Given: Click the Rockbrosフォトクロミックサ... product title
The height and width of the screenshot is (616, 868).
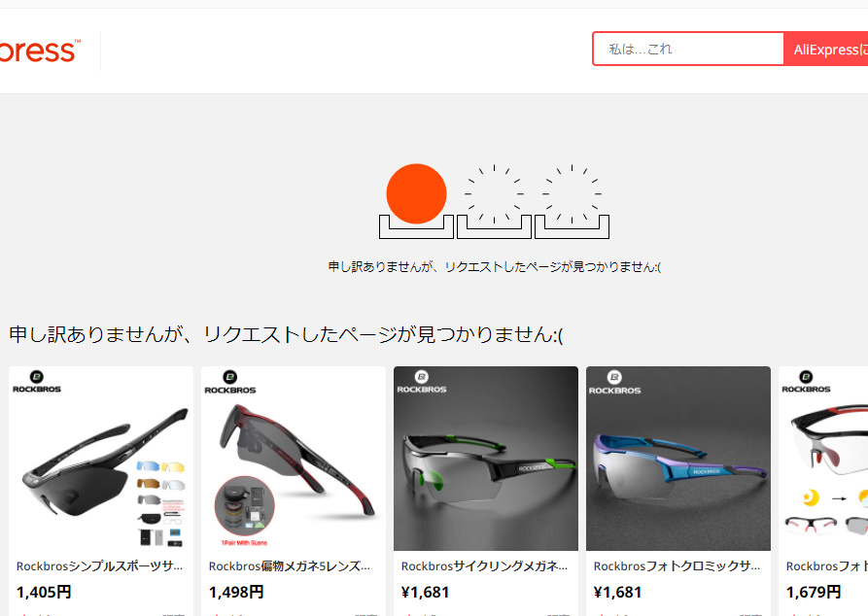Looking at the screenshot, I should [677, 566].
